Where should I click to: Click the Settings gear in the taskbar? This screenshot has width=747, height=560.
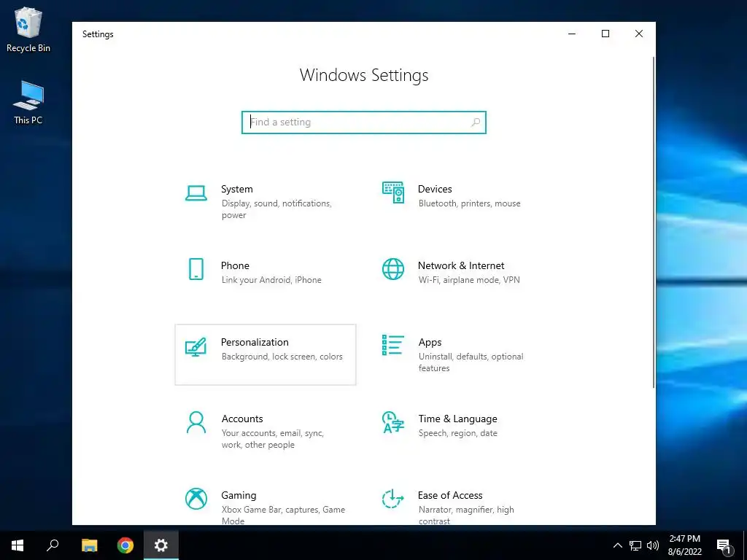pyautogui.click(x=161, y=545)
